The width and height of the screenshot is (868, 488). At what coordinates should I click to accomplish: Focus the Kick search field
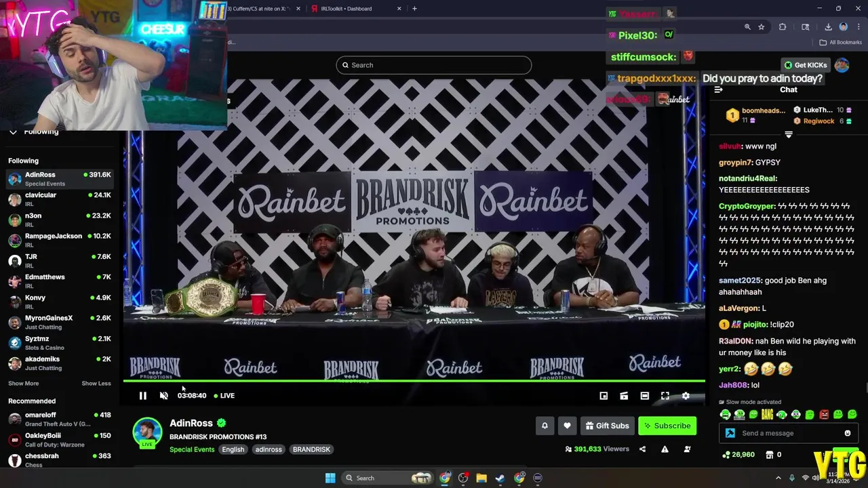(x=434, y=65)
